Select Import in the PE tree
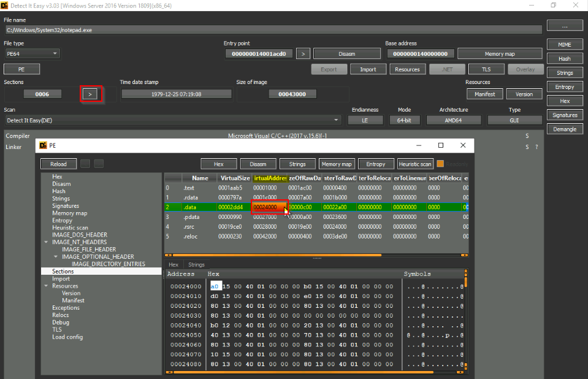Viewport: 588px width, 379px height. coord(61,278)
